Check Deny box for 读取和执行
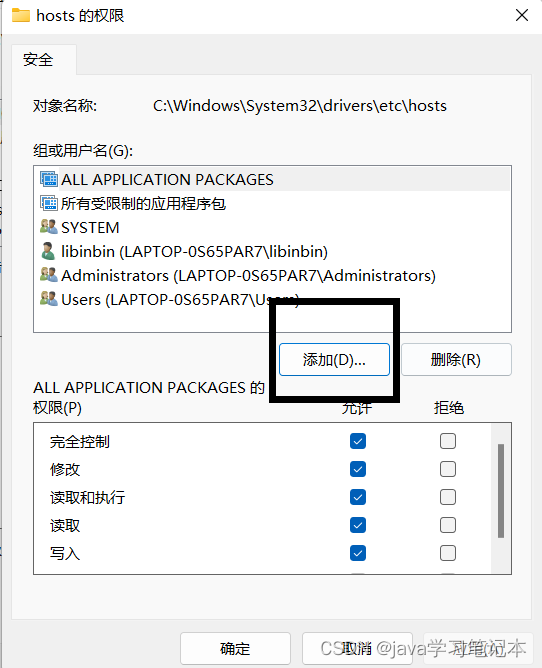 click(x=448, y=497)
